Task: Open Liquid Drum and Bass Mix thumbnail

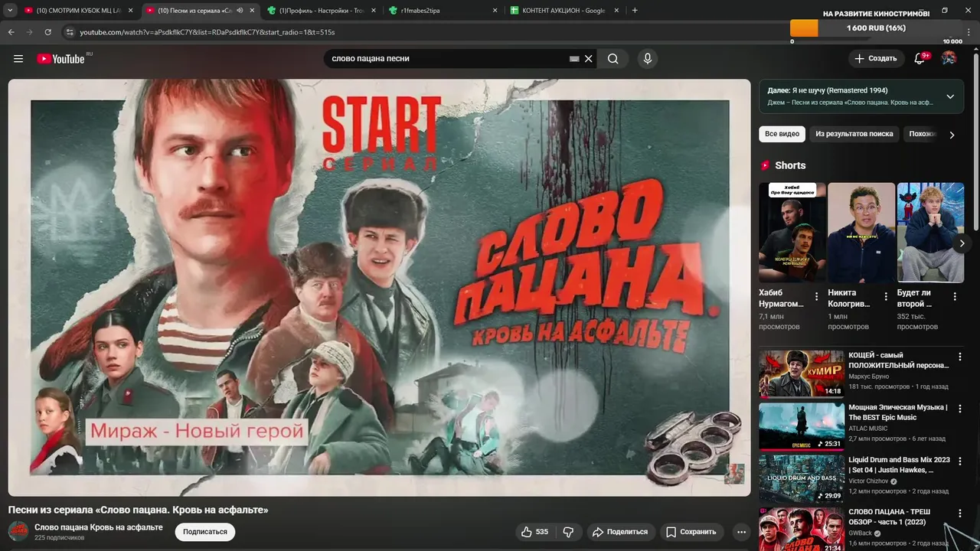Action: (801, 478)
